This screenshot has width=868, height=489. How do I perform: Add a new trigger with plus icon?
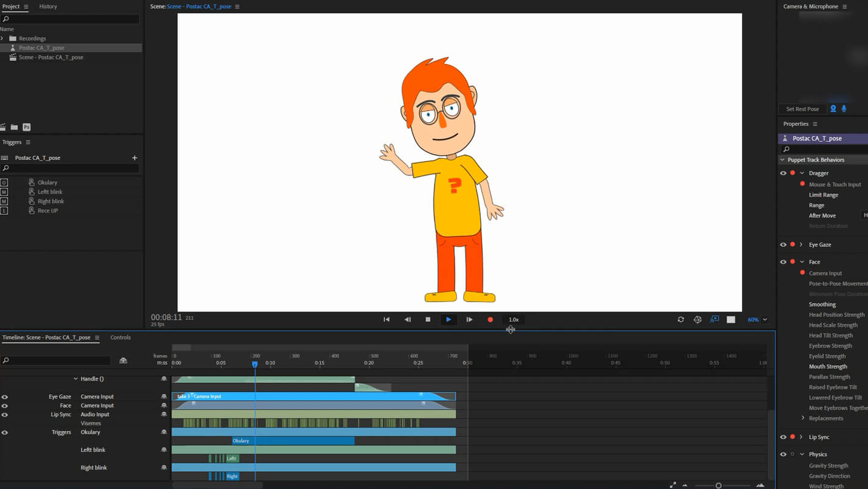click(x=135, y=158)
